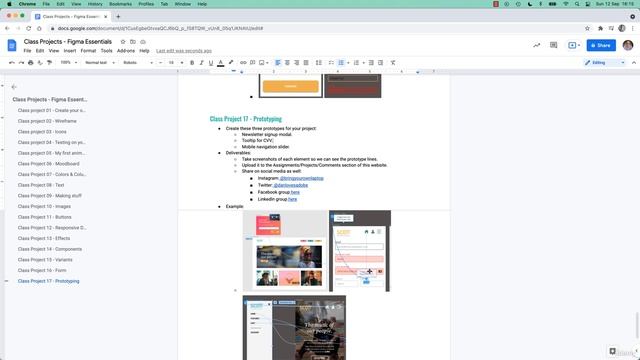The image size is (640, 360).
Task: Open the Docs home icon
Action: click(12, 45)
